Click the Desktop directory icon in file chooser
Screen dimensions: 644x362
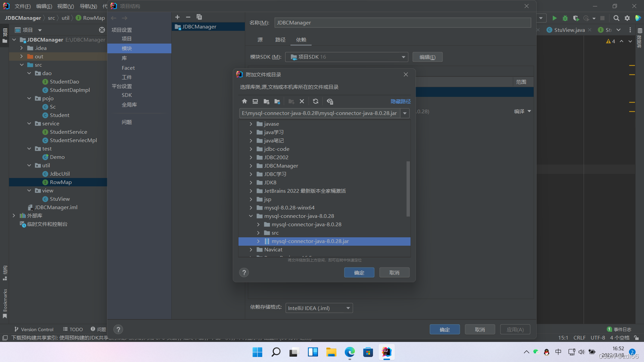click(255, 101)
